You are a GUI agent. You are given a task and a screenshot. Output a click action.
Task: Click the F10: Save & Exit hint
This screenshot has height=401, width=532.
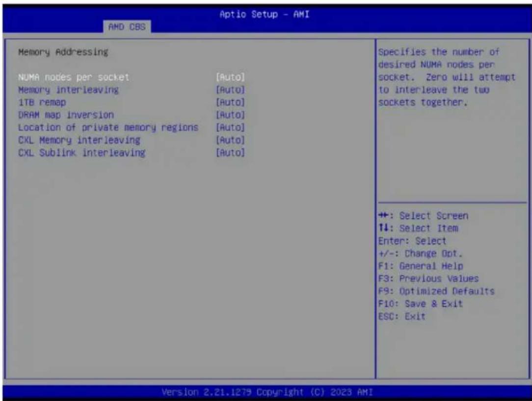tap(421, 304)
